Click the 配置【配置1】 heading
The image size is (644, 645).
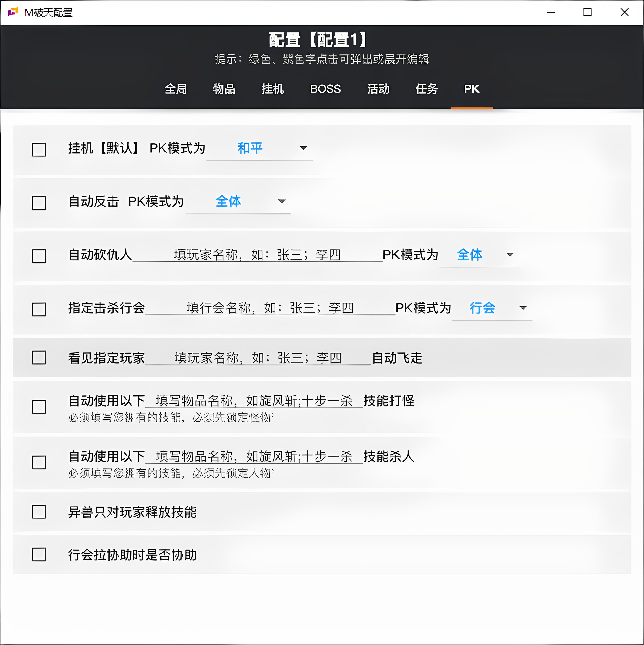point(318,40)
